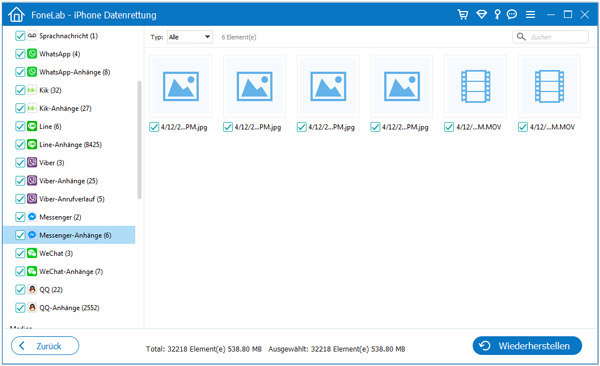Toggle the first 4/12/...M.MOV checkbox
The image size is (600, 366).
point(449,127)
